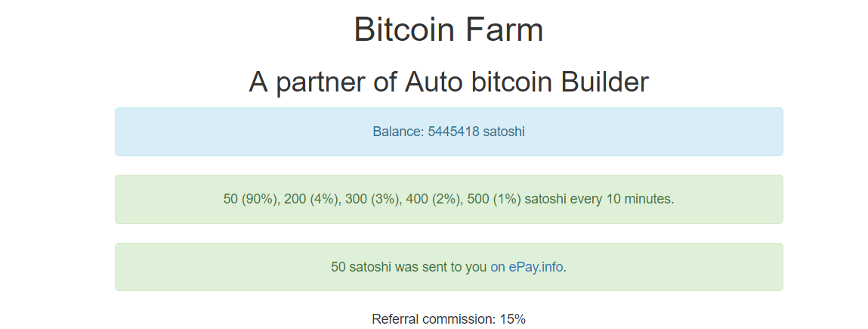
Task: Click the "500 (1%)" reward odds text
Action: tap(494, 200)
